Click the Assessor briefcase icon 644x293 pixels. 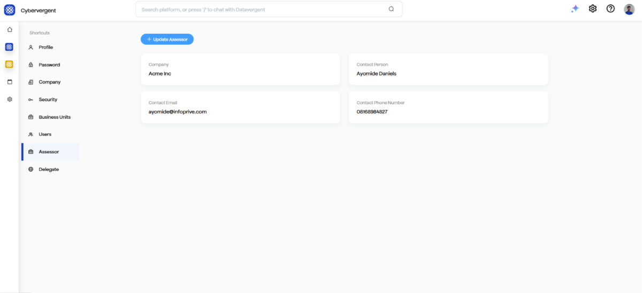[31, 152]
